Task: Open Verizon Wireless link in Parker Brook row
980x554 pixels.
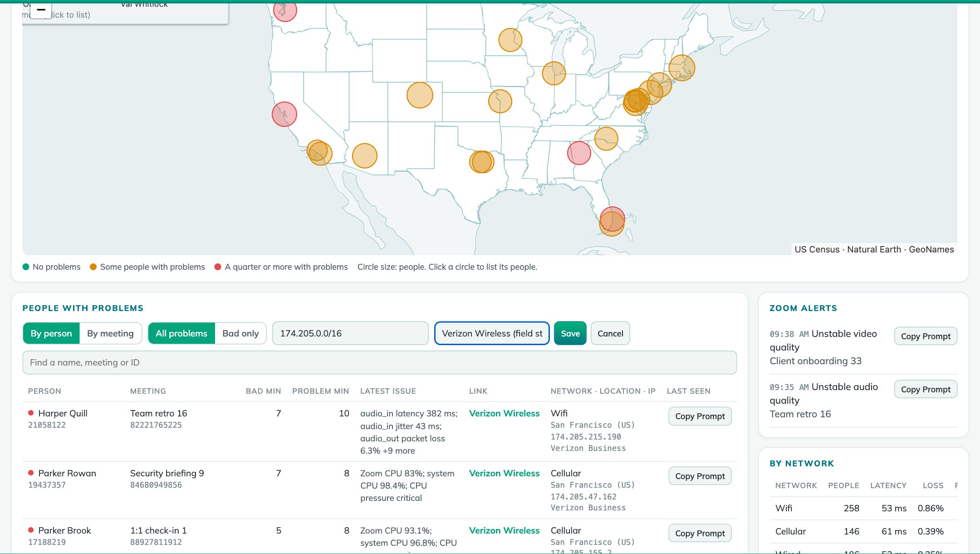Action: (504, 530)
